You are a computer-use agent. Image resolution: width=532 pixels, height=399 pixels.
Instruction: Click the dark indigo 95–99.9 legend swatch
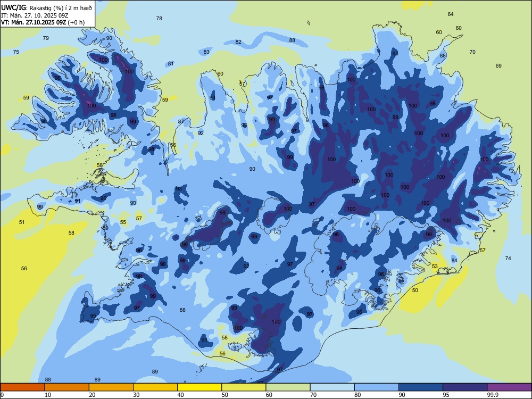tap(465, 387)
